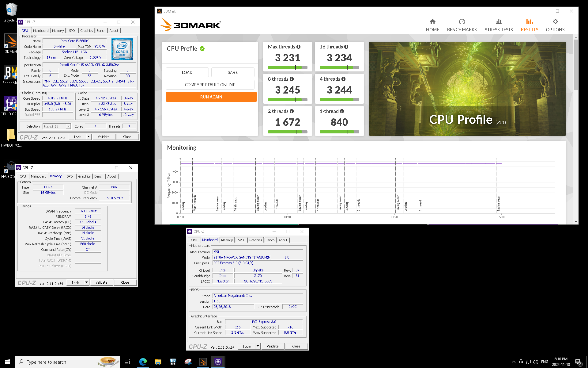Open File Explorer from taskbar

[158, 362]
